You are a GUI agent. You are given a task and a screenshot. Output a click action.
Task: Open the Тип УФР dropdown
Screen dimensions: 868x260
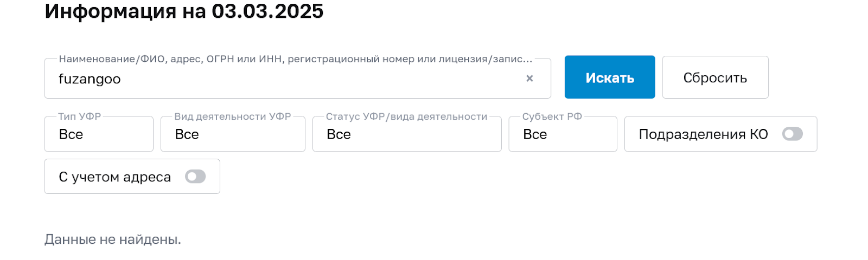[x=99, y=134]
